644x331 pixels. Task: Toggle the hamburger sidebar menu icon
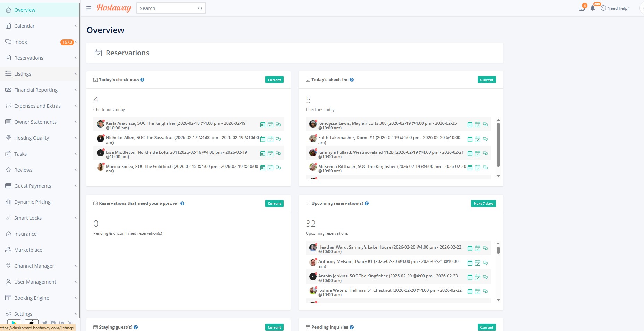coord(89,8)
